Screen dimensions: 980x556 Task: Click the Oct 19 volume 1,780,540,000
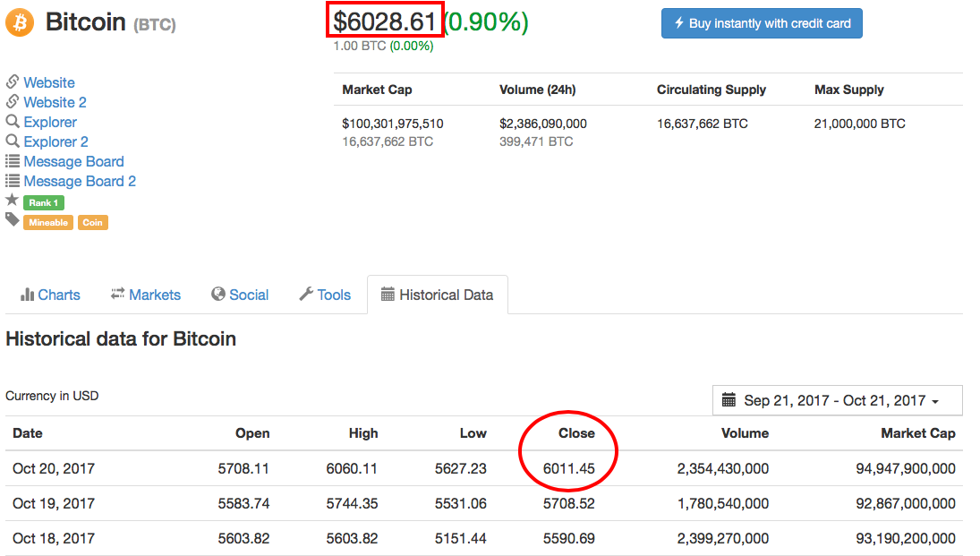(723, 503)
